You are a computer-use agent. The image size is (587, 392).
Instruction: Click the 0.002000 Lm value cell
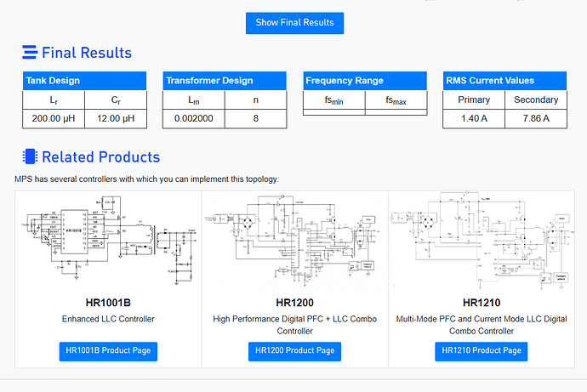194,118
